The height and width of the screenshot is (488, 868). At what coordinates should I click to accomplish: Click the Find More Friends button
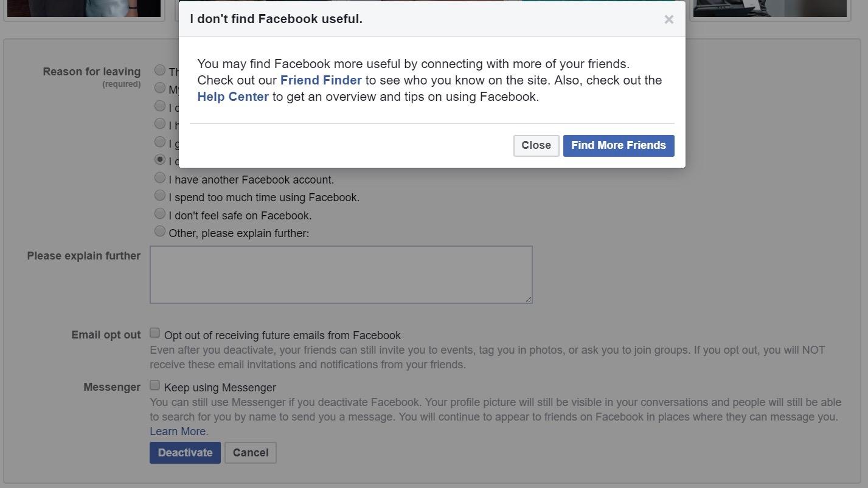coord(618,145)
